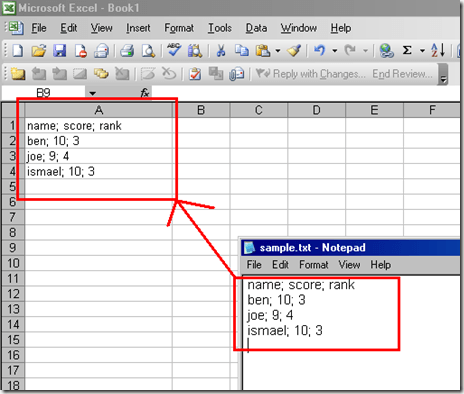Click the Excel workbook icon beside File menu
This screenshot has height=394, width=464.
coord(16,28)
